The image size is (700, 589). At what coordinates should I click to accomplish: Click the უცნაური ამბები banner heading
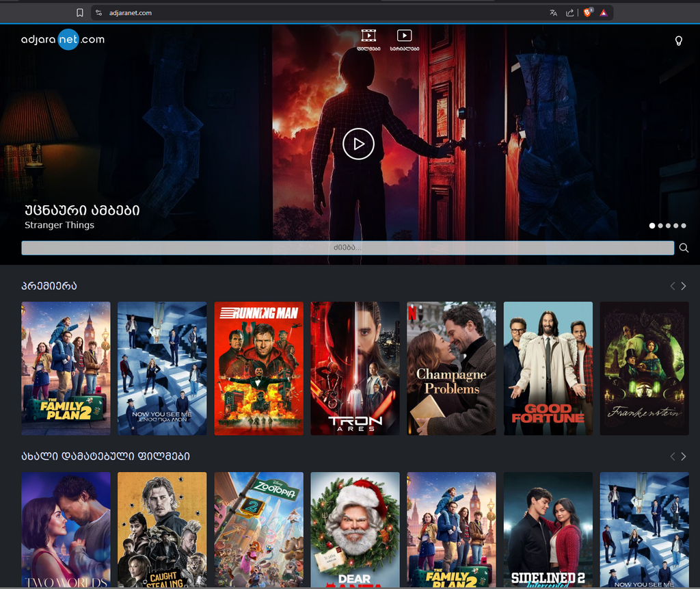[82, 210]
